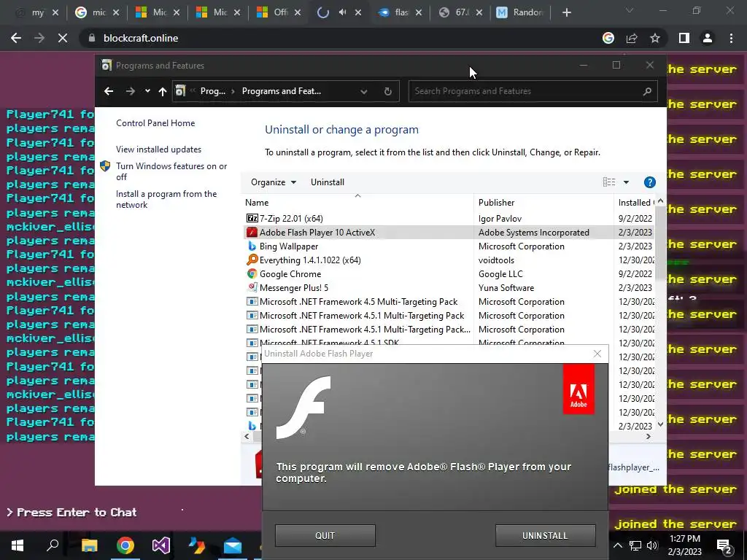747x560 pixels.
Task: Open View installed updates link
Action: click(x=158, y=149)
